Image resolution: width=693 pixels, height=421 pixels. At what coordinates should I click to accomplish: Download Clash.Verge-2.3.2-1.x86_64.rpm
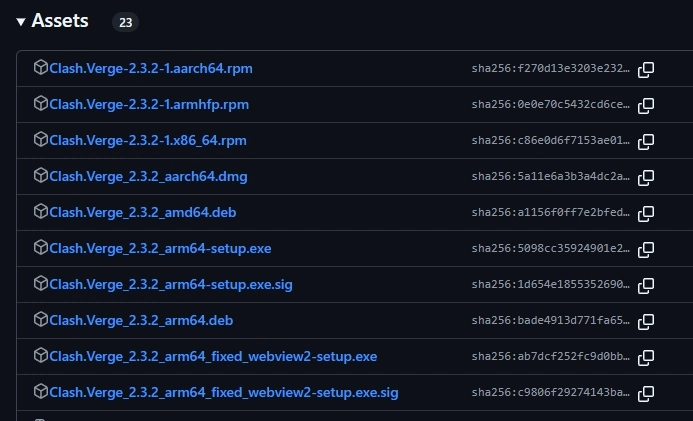pyautogui.click(x=148, y=140)
